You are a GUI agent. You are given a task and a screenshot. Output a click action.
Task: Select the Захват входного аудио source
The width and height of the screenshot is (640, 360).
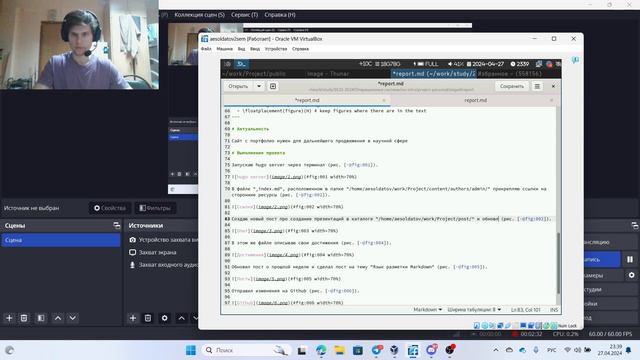click(163, 265)
